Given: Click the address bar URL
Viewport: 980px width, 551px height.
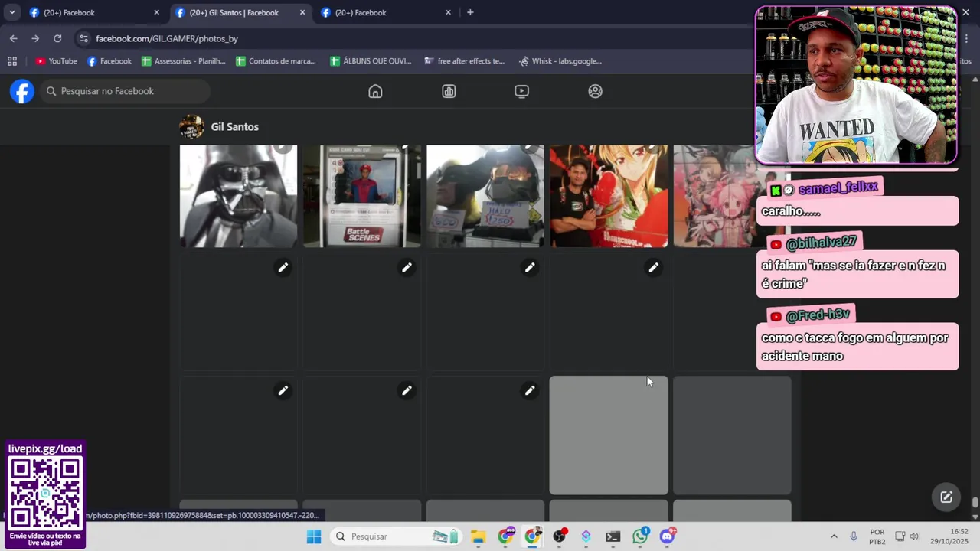Looking at the screenshot, I should click(167, 38).
